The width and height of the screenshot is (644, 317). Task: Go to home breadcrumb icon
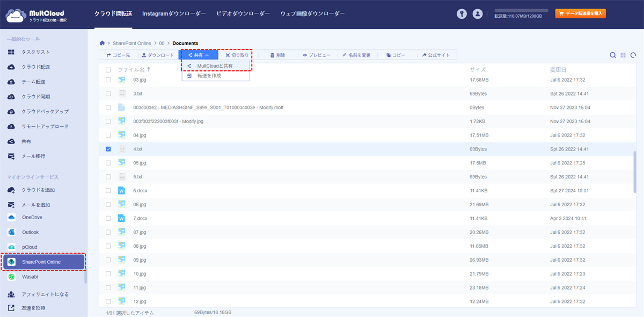[103, 43]
